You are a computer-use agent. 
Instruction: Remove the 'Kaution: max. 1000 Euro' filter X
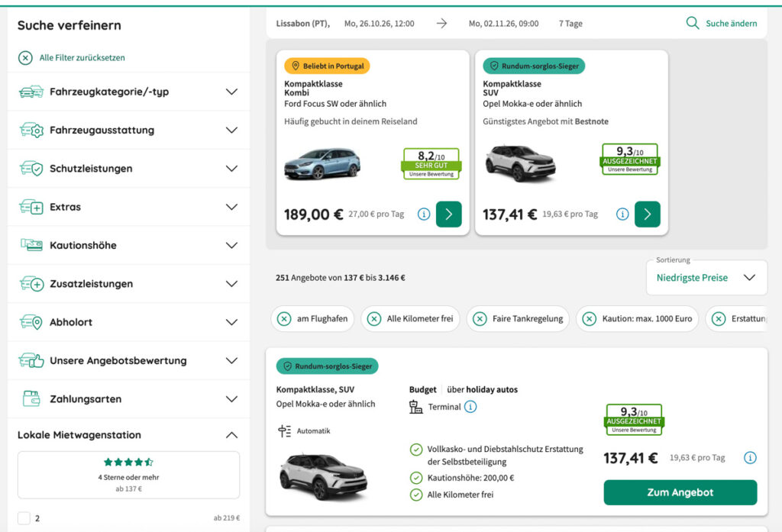pos(589,318)
